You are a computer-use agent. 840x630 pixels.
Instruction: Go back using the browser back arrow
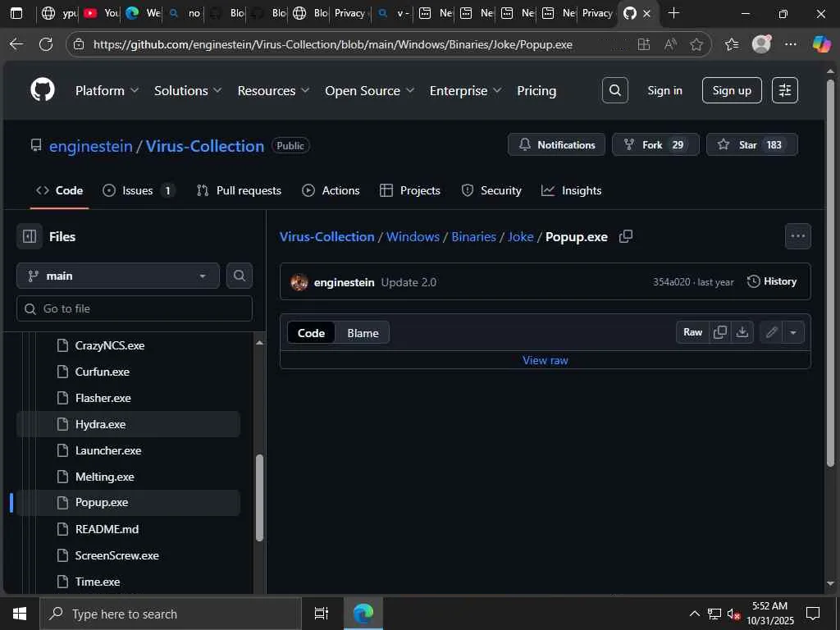point(16,44)
